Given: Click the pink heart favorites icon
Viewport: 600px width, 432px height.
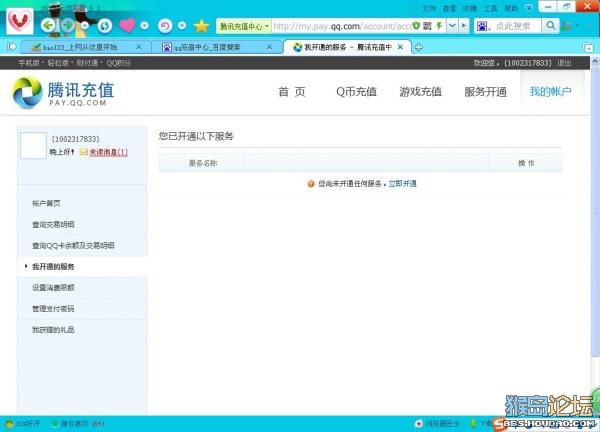Looking at the screenshot, I should pos(127,26).
